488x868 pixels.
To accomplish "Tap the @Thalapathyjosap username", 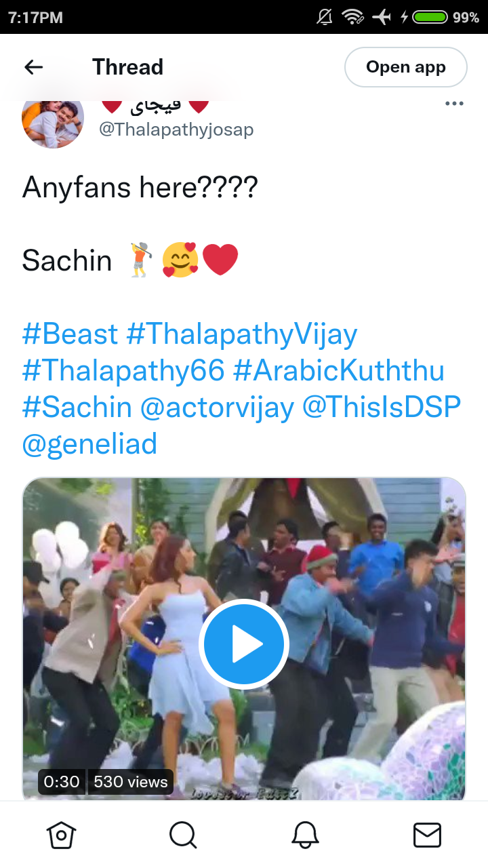I will pos(176,129).
